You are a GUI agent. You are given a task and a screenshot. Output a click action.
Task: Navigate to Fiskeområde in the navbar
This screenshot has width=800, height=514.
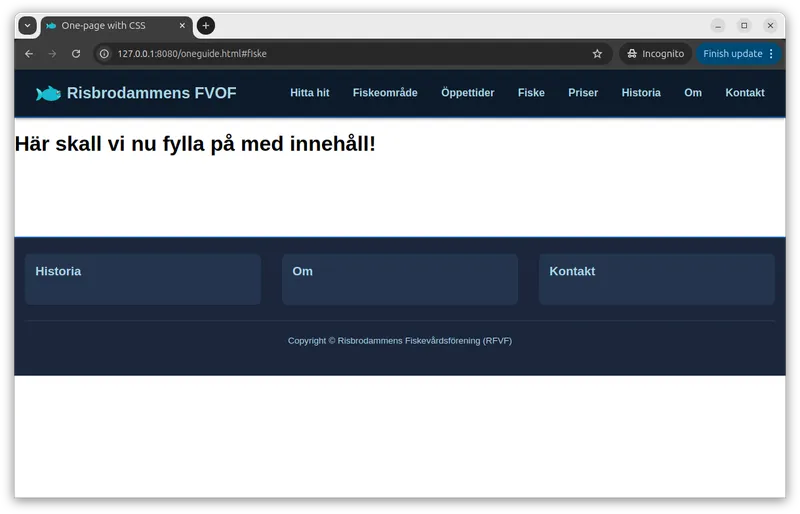385,93
